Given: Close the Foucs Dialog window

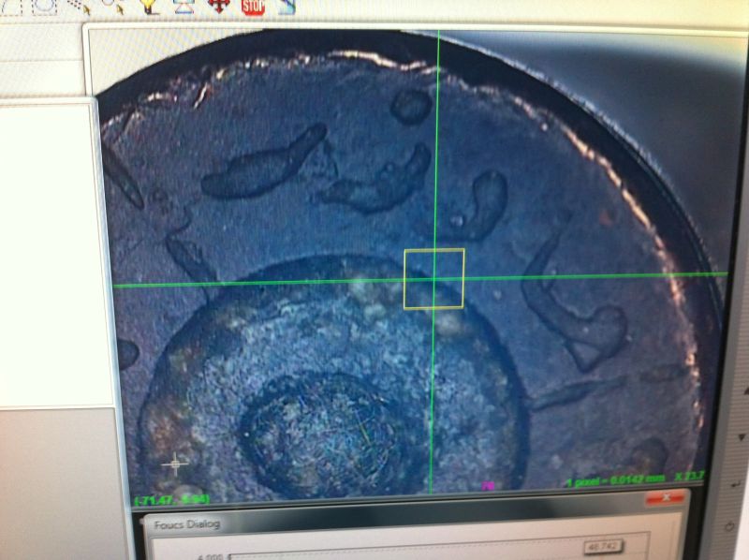Looking at the screenshot, I should [666, 498].
